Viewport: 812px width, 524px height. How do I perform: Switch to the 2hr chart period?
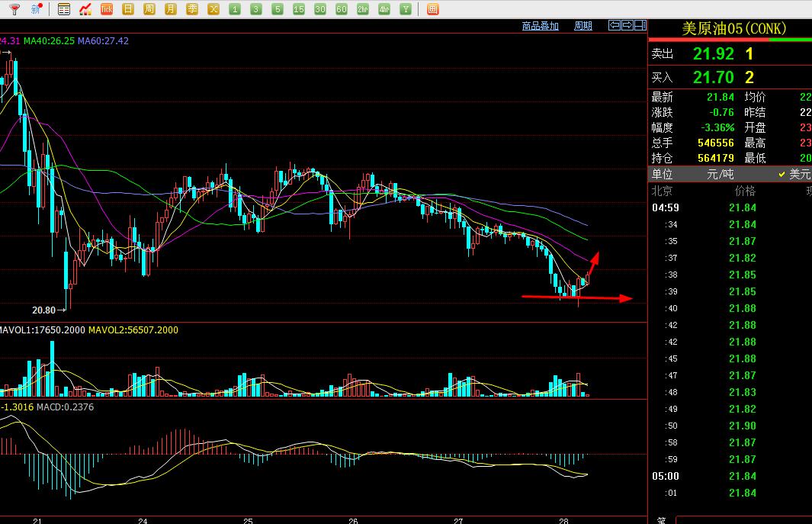point(363,9)
